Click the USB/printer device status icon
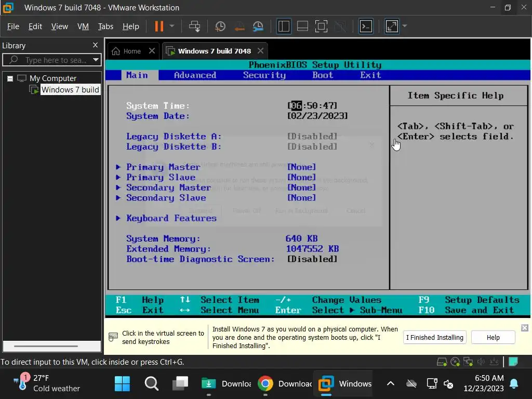532x399 pixels. coord(494,362)
